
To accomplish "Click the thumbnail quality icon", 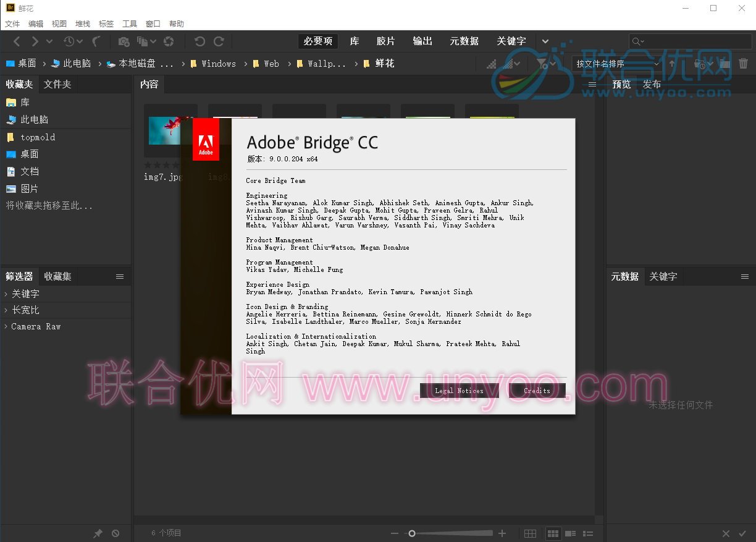I will point(492,64).
